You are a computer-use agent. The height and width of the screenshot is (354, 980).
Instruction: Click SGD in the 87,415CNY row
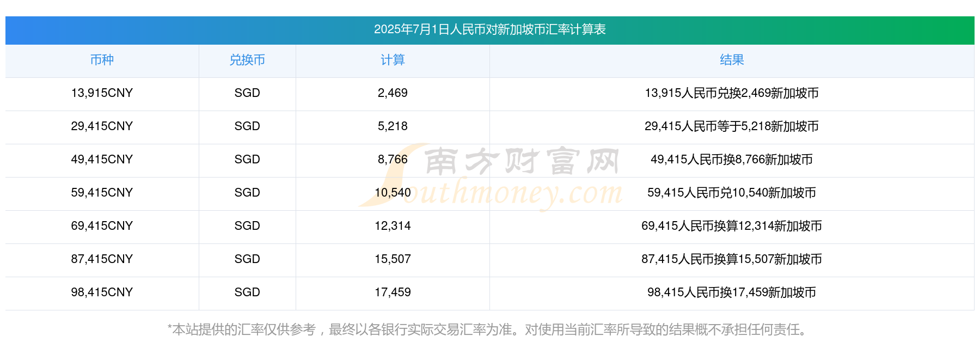click(x=247, y=259)
